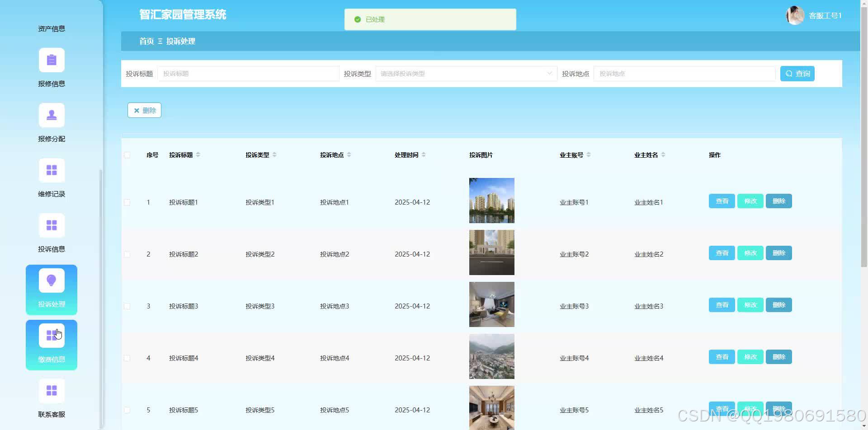Go to 首页 via the breadcrumb

146,41
